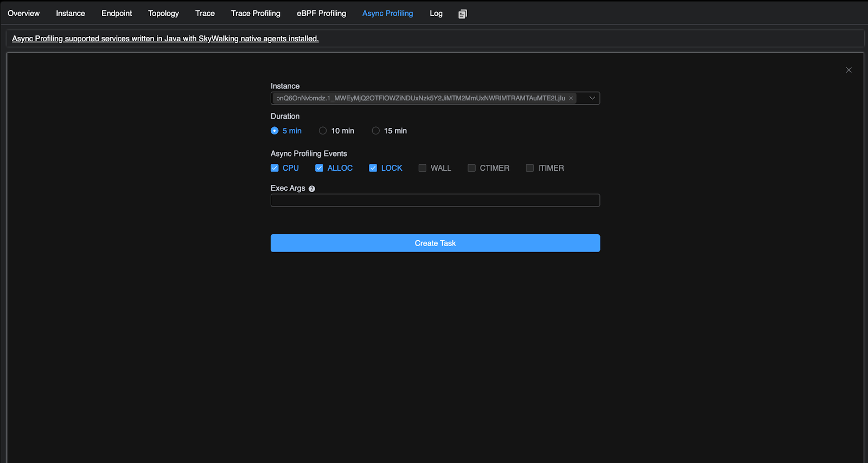This screenshot has width=868, height=463.
Task: Enable the ITIMER event checkbox
Action: click(x=529, y=168)
